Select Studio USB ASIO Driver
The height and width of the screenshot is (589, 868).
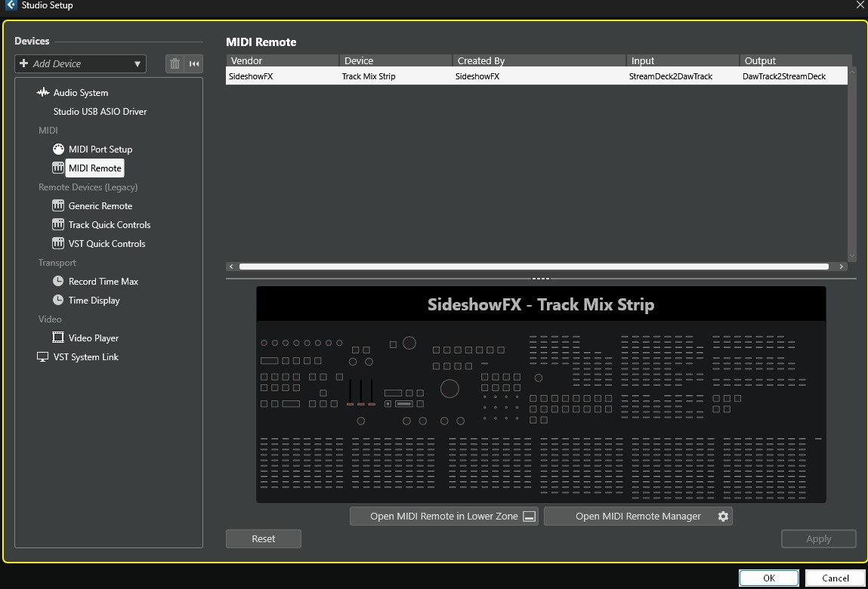(x=100, y=112)
